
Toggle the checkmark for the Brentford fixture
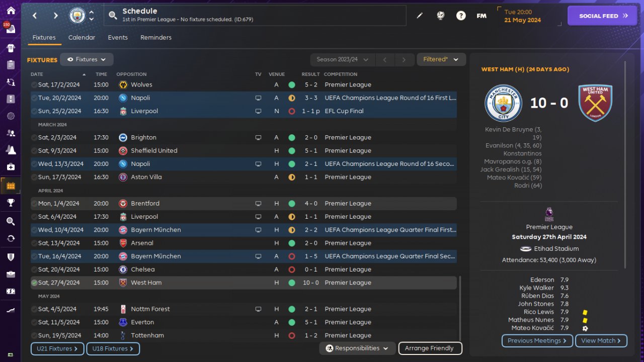[34, 204]
